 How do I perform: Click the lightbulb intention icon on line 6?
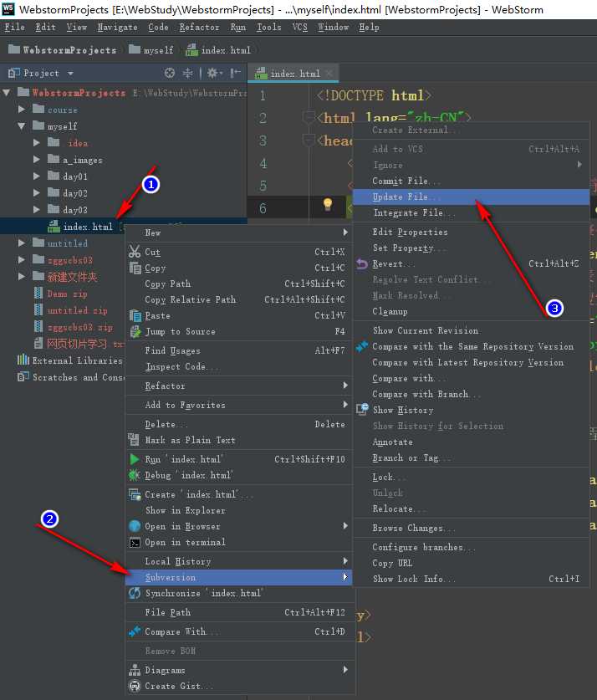click(x=328, y=204)
